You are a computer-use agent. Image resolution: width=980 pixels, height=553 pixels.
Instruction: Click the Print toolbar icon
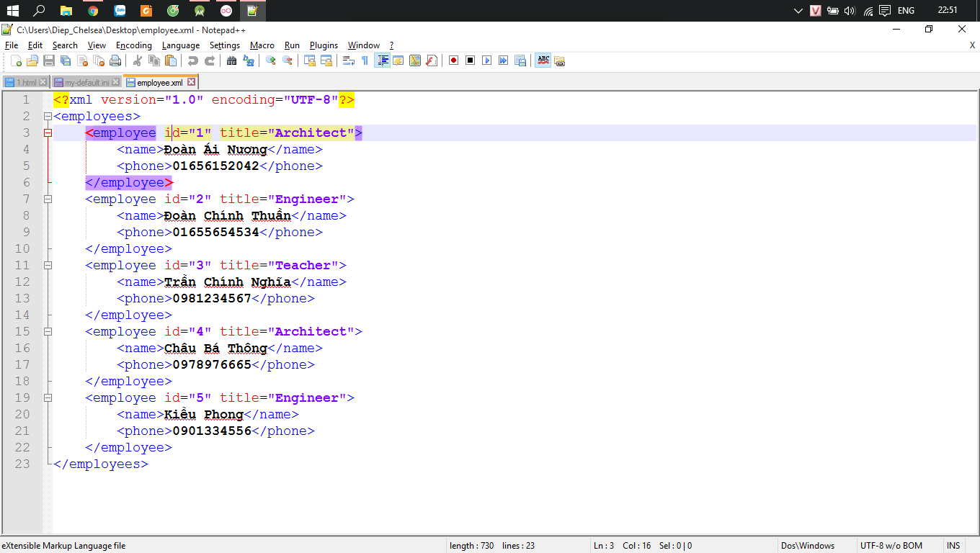click(115, 61)
